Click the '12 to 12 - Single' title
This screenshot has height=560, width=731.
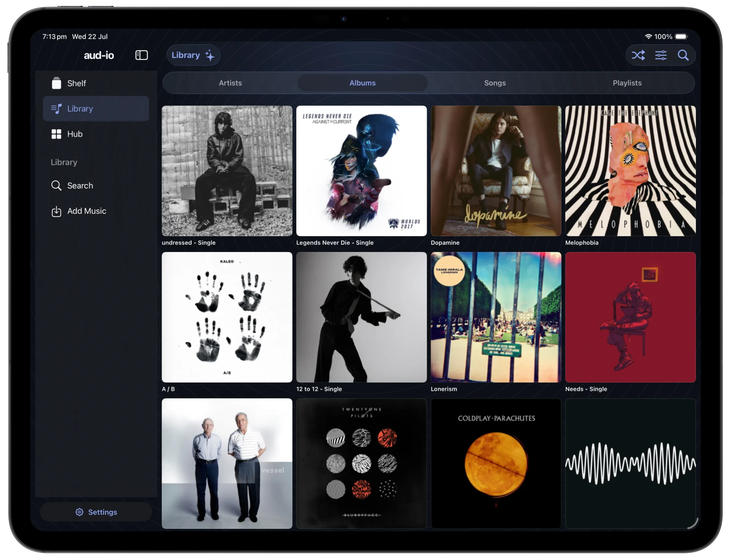pyautogui.click(x=319, y=389)
